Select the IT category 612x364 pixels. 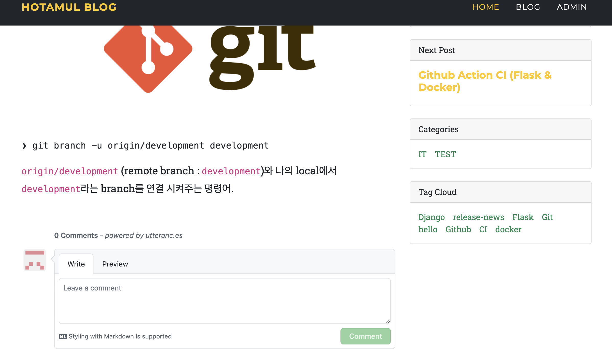coord(422,154)
